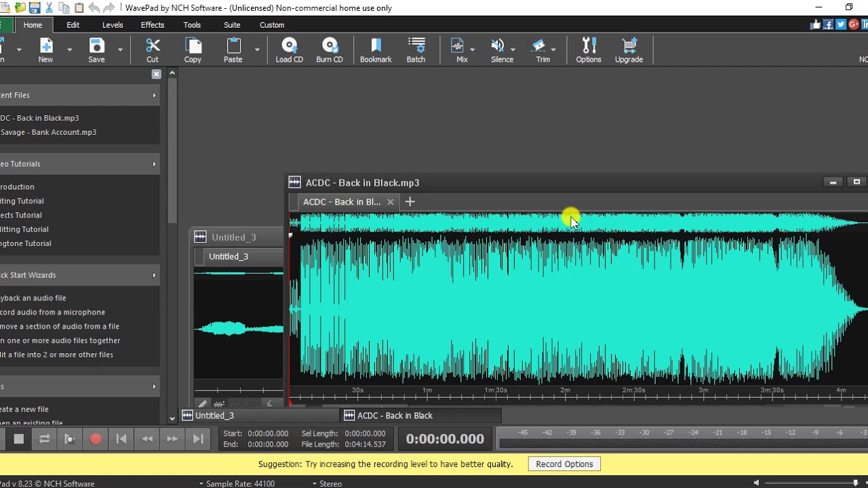This screenshot has width=868, height=488.
Task: Switch to the Custom ribbon tab
Action: point(272,25)
